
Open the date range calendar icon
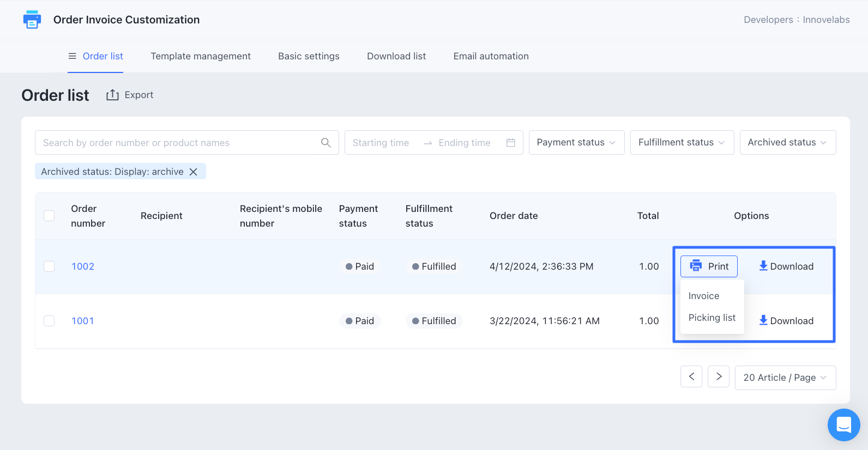(x=511, y=143)
